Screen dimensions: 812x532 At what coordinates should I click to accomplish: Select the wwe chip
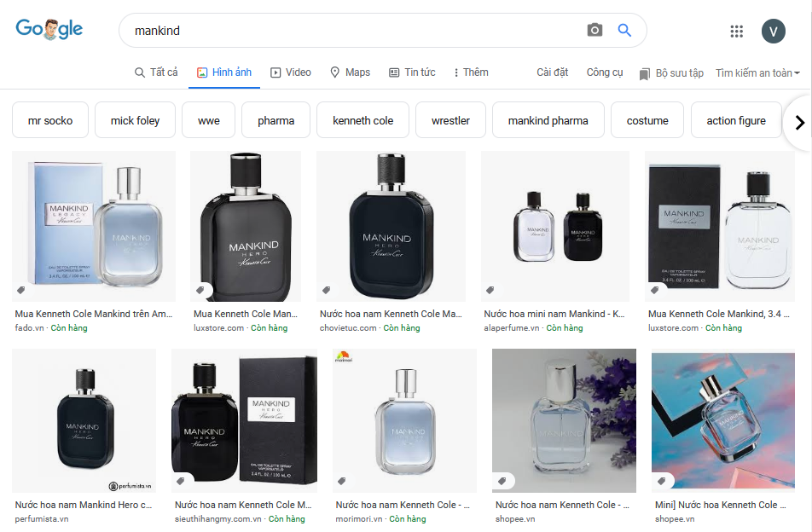[x=209, y=120]
